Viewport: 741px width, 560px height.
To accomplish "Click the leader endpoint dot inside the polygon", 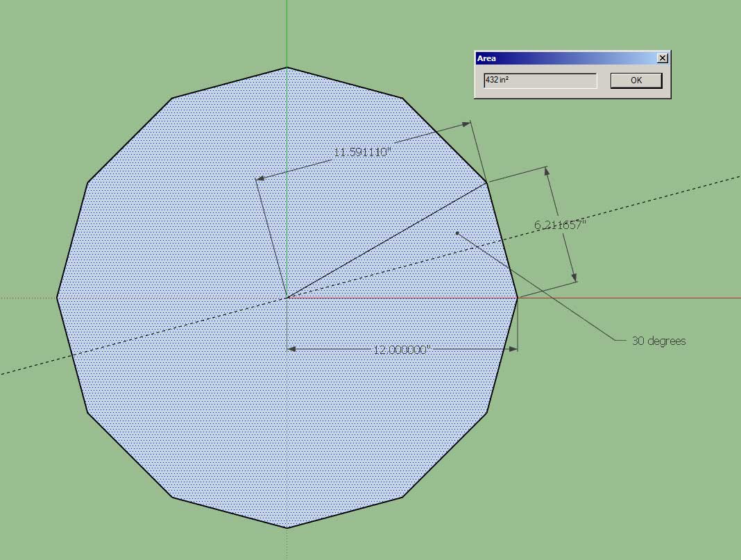I will click(x=457, y=232).
